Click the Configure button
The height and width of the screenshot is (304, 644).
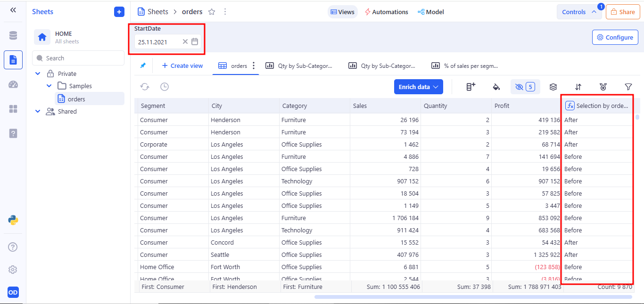click(615, 37)
